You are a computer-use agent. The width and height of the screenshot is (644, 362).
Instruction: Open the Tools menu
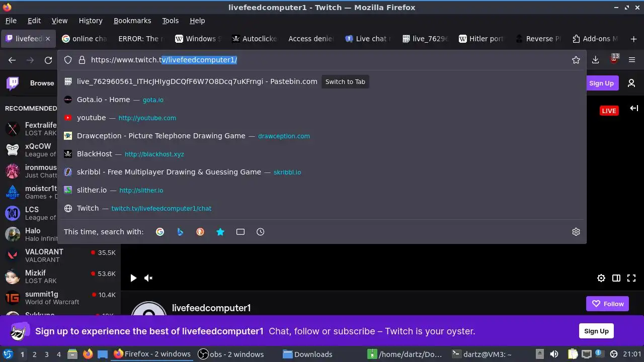170,21
